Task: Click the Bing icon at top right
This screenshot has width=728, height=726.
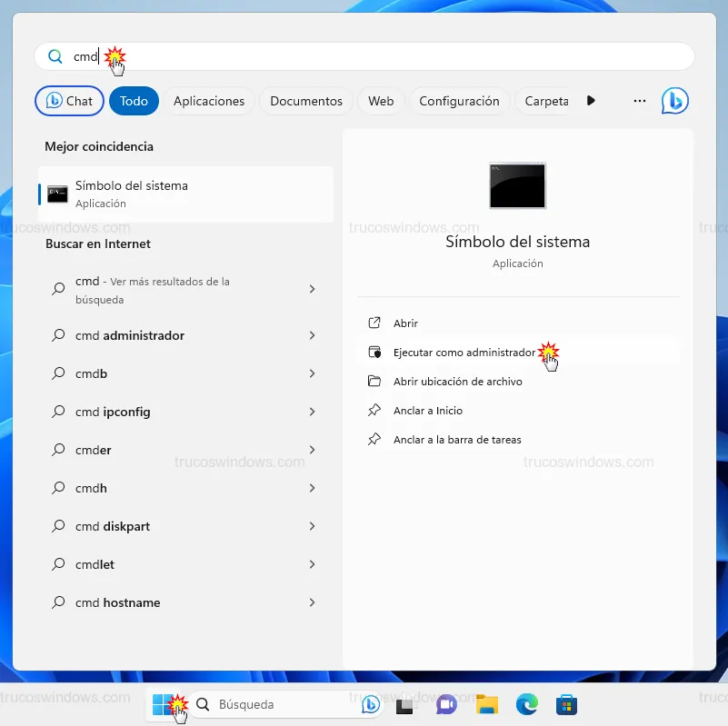Action: pos(674,101)
